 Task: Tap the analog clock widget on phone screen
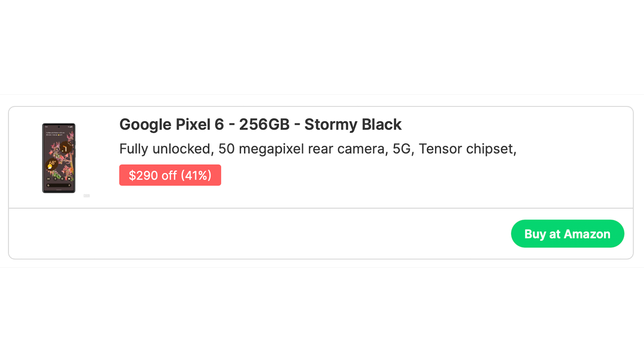[x=66, y=148]
